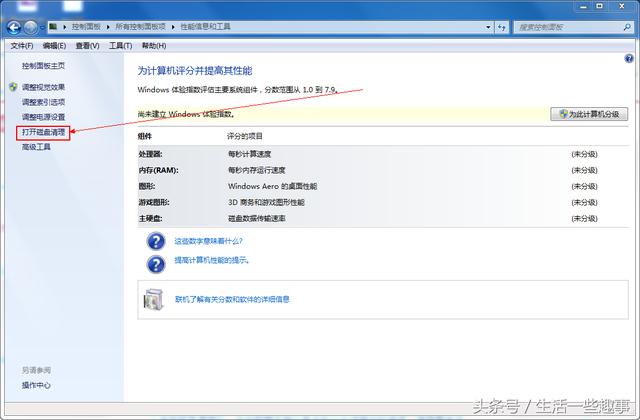Viewport: 640px width, 420px height.
Task: Open 打开磁盘清理 link
Action: pos(43,132)
